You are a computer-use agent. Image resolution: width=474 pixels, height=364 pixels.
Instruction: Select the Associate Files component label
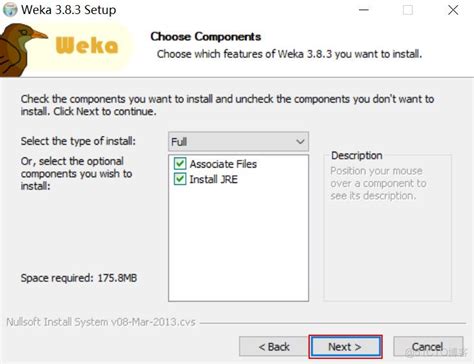[223, 164]
